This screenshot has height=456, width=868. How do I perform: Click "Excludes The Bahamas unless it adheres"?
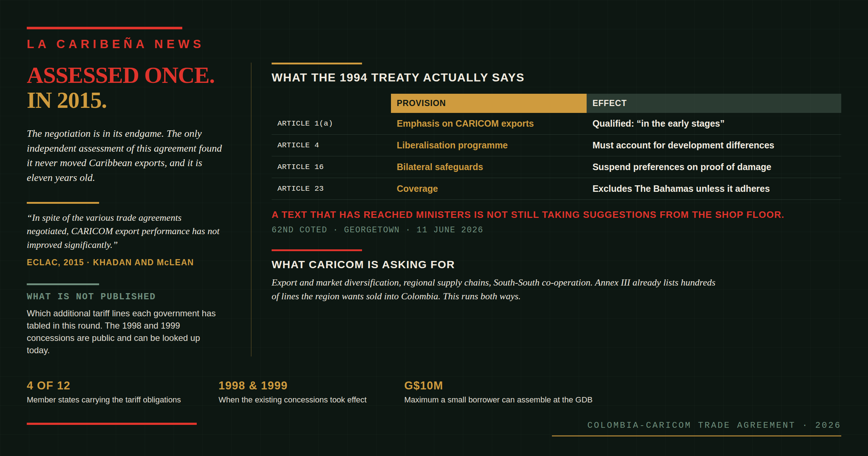(681, 189)
